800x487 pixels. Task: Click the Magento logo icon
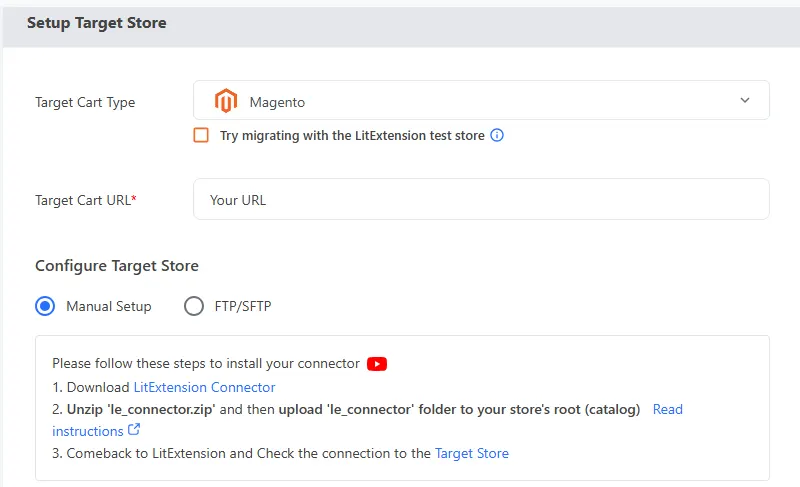226,100
